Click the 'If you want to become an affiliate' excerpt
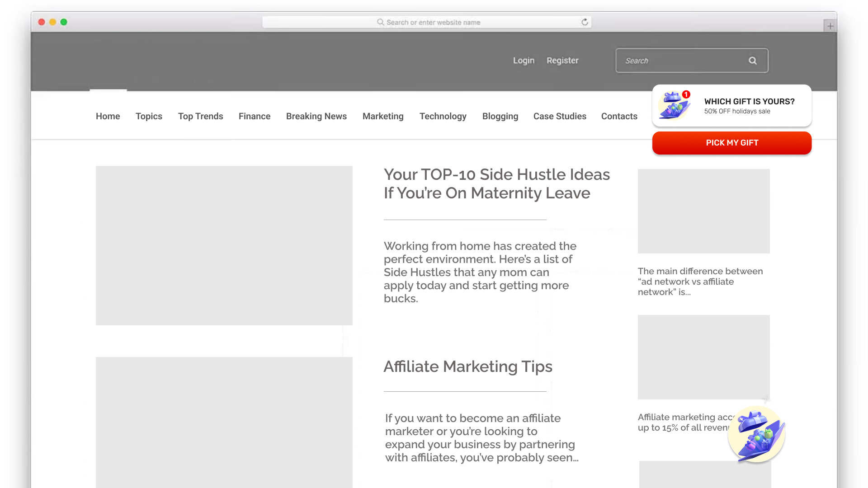 point(481,438)
